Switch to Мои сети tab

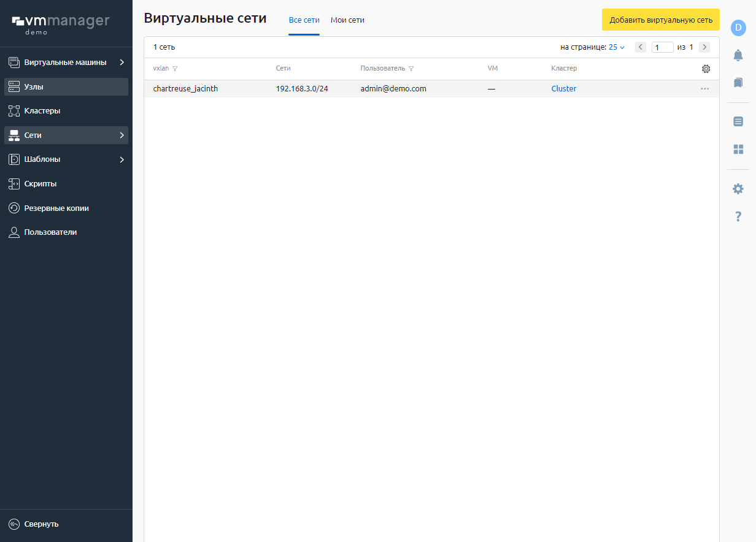click(x=347, y=20)
